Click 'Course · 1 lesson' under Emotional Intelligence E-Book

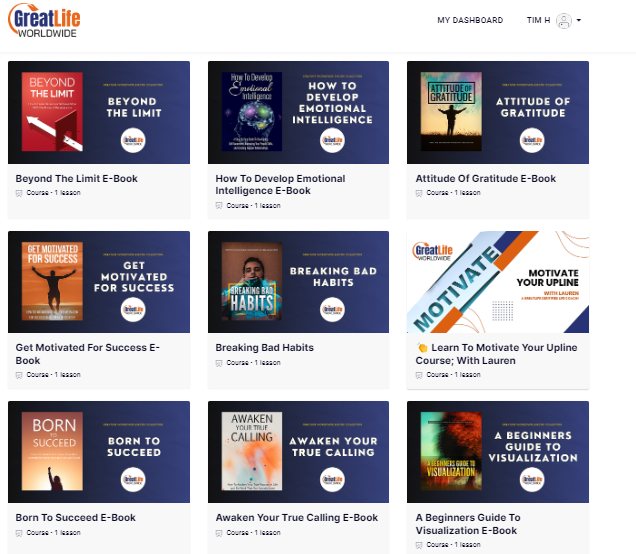254,206
